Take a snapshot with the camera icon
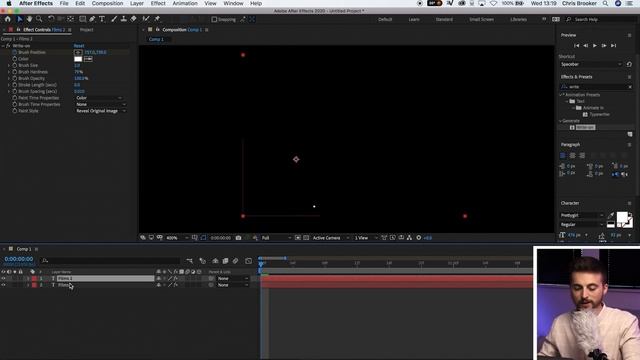The width and height of the screenshot is (640, 360). [x=238, y=238]
